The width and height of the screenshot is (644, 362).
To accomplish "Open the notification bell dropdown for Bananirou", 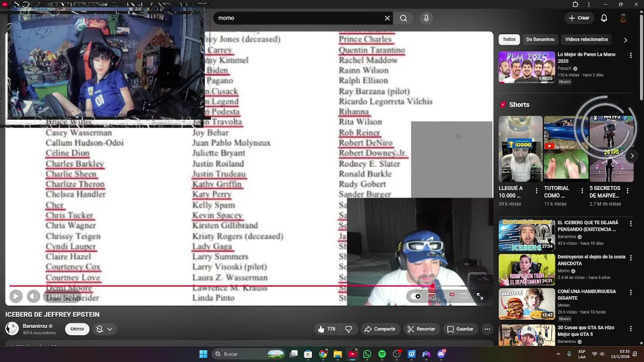I will (x=104, y=329).
